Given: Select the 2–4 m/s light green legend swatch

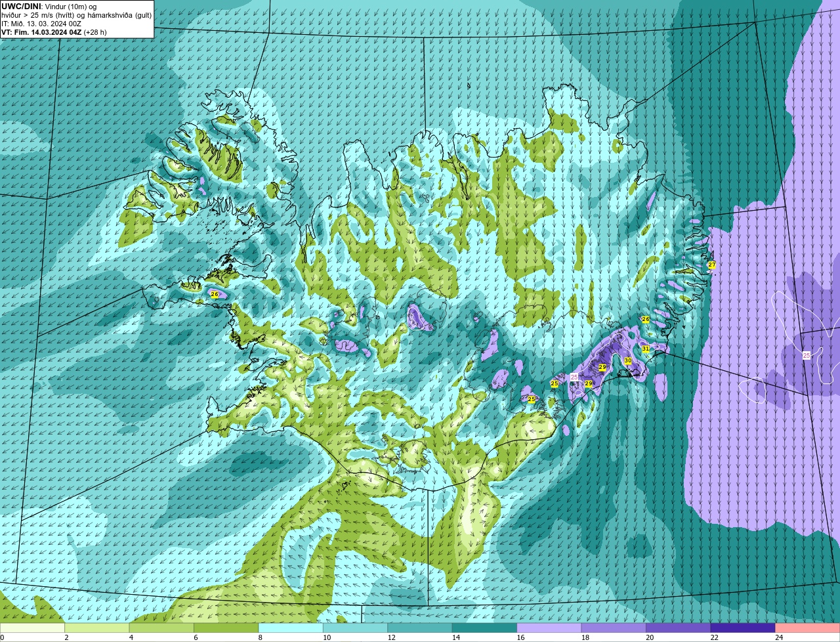Looking at the screenshot, I should tap(97, 628).
